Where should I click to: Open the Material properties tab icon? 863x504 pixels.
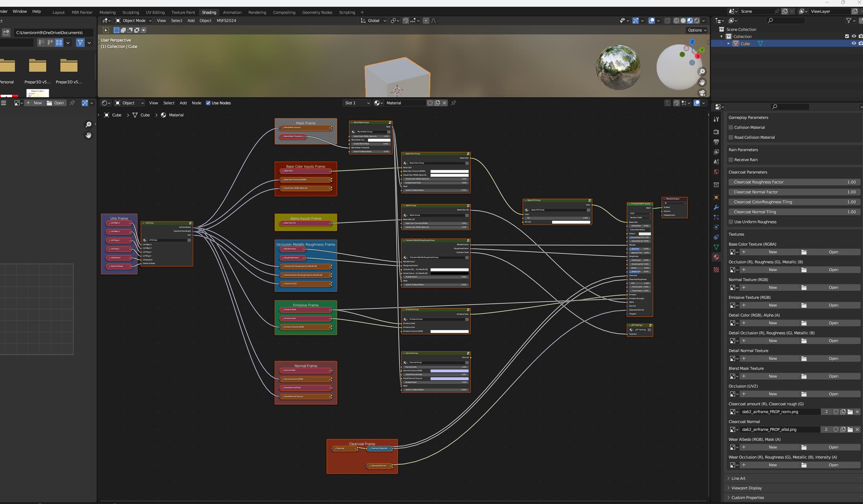click(x=716, y=257)
